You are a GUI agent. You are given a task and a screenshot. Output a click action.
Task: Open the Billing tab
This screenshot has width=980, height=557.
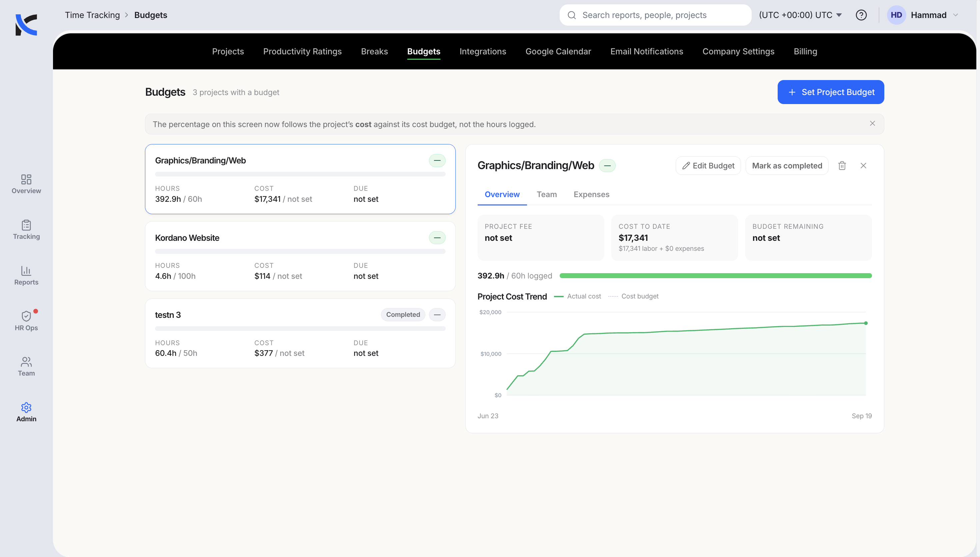pyautogui.click(x=805, y=51)
